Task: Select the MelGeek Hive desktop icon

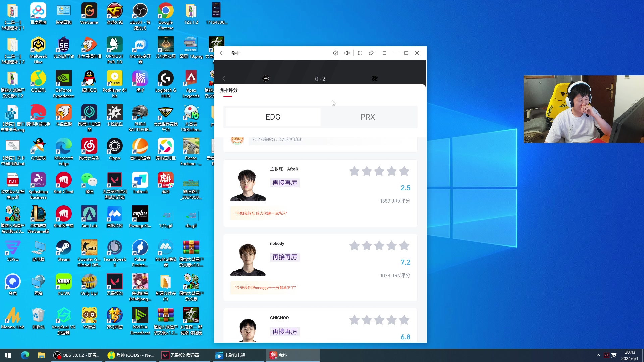Action: tap(38, 50)
